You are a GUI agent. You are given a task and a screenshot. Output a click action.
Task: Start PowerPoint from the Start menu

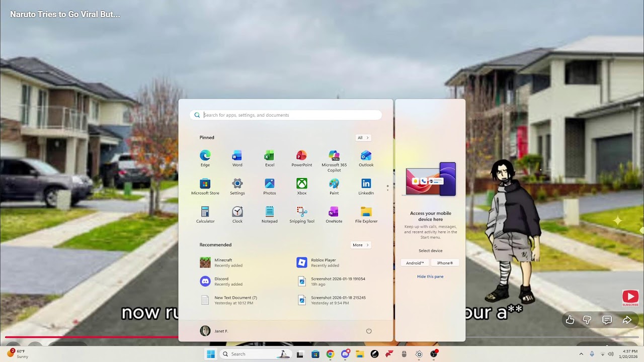(302, 158)
